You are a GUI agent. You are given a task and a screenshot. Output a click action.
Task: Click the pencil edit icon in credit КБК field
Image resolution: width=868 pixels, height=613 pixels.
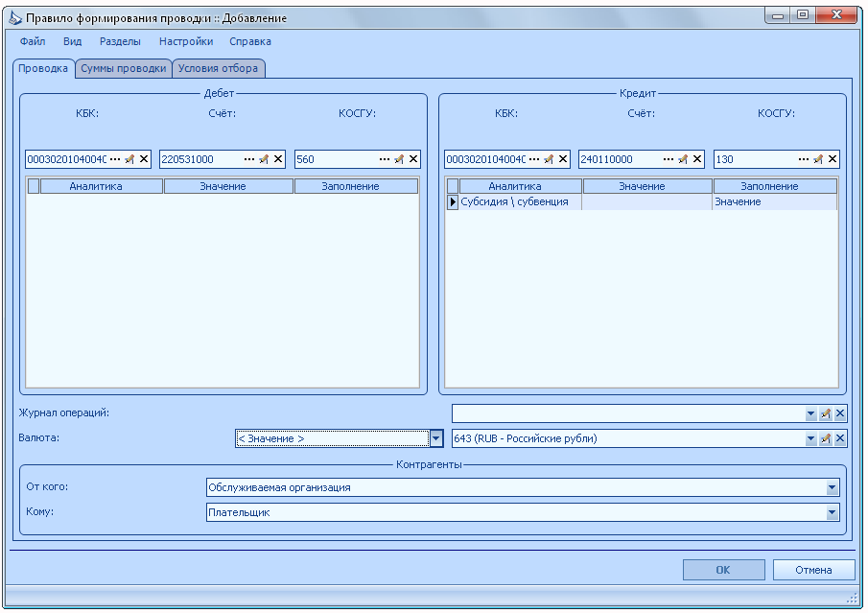click(x=549, y=159)
